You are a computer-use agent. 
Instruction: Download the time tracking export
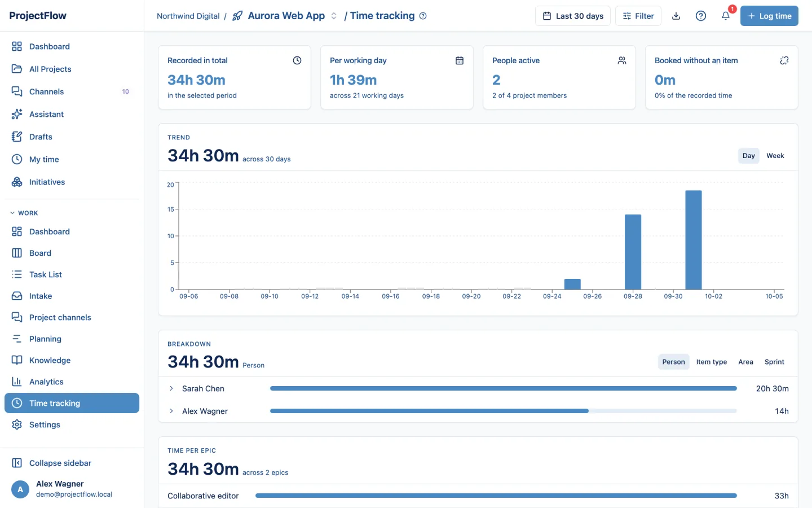pyautogui.click(x=676, y=16)
